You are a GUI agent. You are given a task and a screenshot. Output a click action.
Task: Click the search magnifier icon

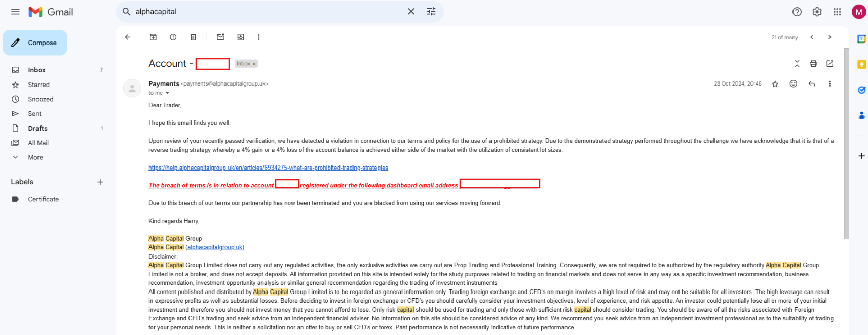tap(127, 11)
